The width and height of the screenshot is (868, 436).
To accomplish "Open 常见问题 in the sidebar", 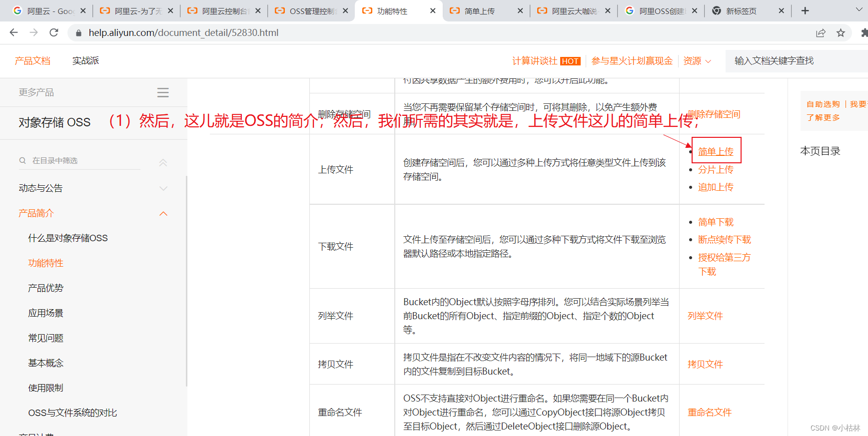I will coord(45,338).
